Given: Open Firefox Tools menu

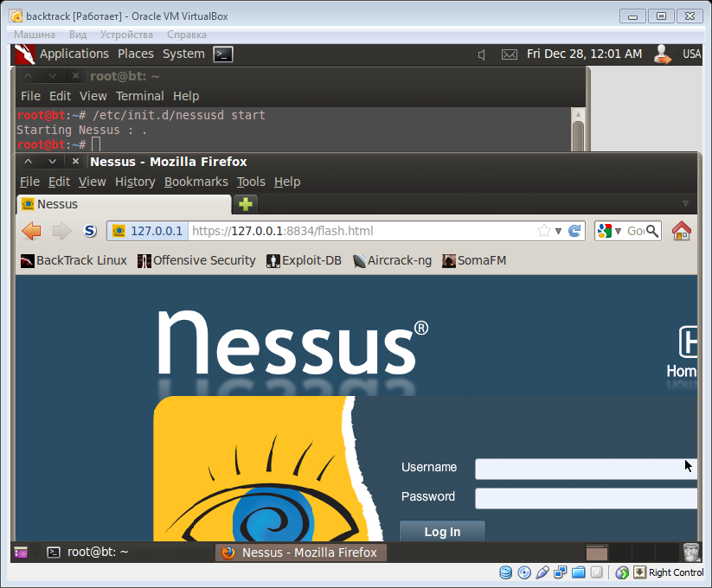Looking at the screenshot, I should pos(251,182).
